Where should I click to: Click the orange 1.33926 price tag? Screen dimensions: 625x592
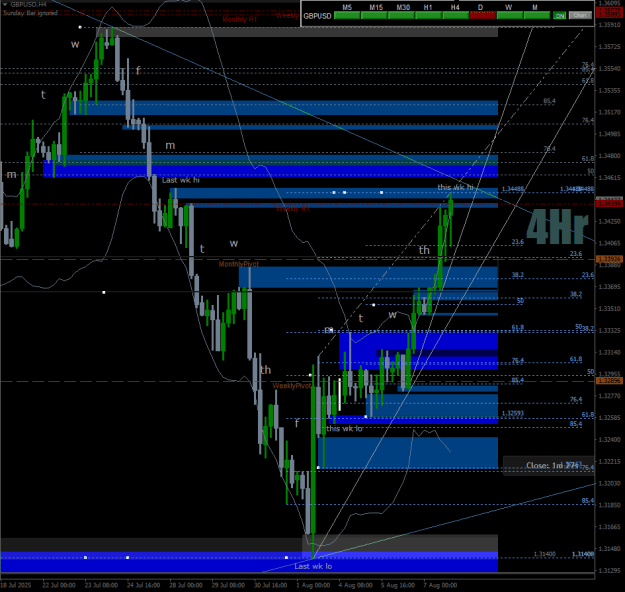[610, 259]
